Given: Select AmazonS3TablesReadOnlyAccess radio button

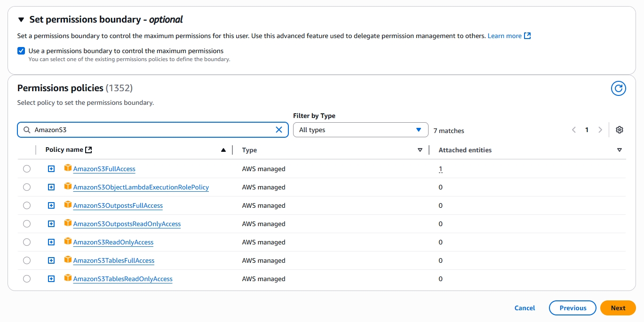Looking at the screenshot, I should [x=27, y=279].
